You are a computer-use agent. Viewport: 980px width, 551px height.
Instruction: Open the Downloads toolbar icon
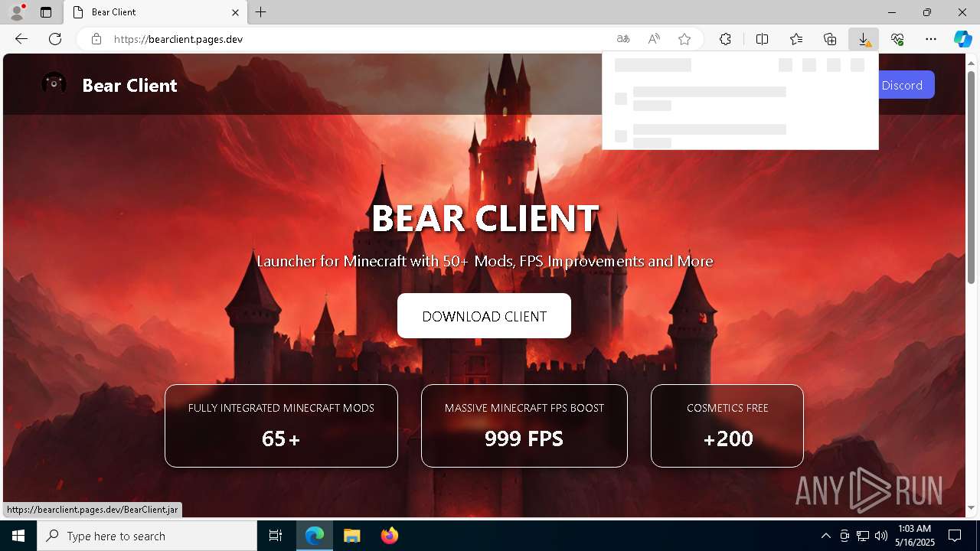coord(864,39)
